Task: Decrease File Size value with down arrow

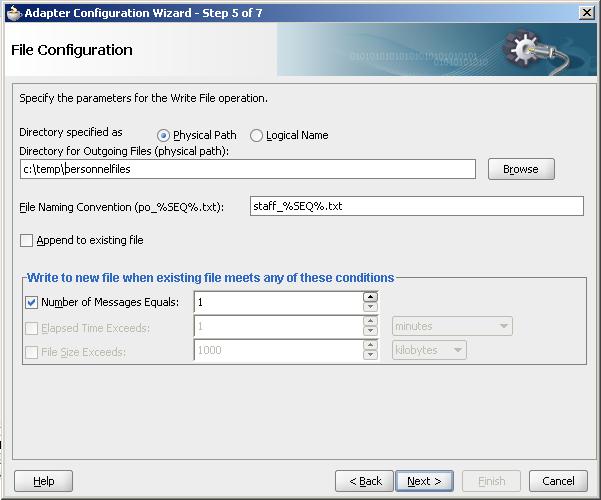Action: point(370,354)
